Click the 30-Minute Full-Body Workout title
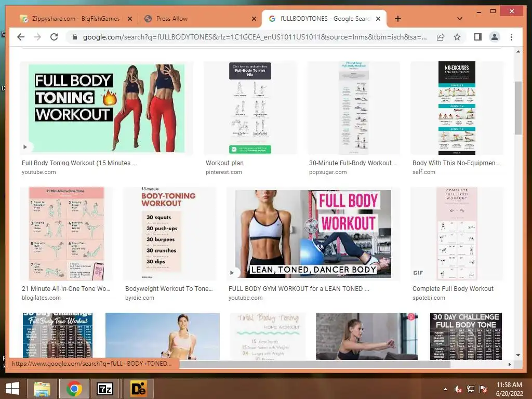 (x=353, y=163)
